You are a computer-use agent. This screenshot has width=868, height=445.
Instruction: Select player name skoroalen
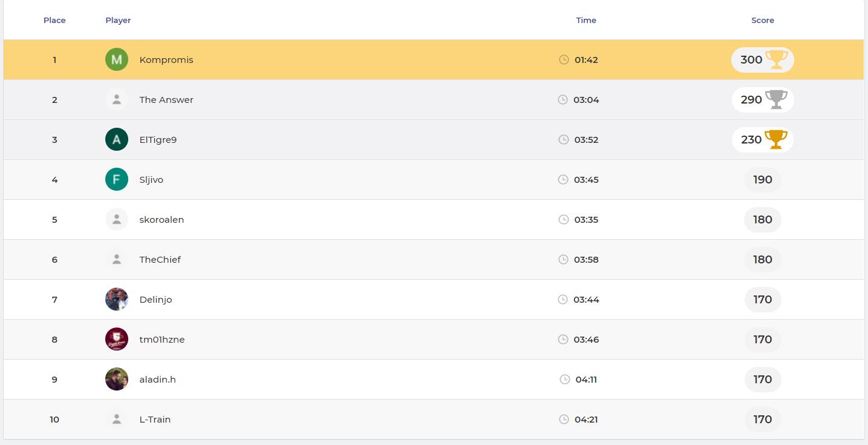click(x=162, y=220)
